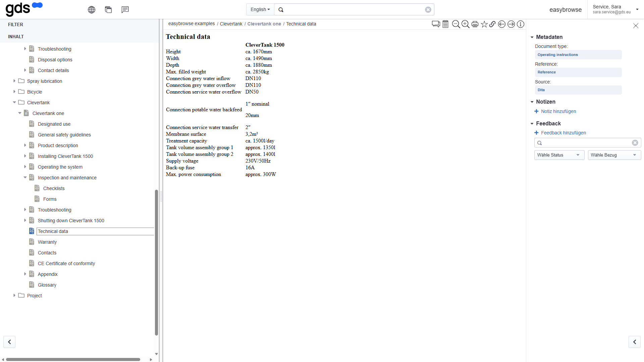
Task: Collapse the left navigation panel with the chevron button
Action: 9,342
